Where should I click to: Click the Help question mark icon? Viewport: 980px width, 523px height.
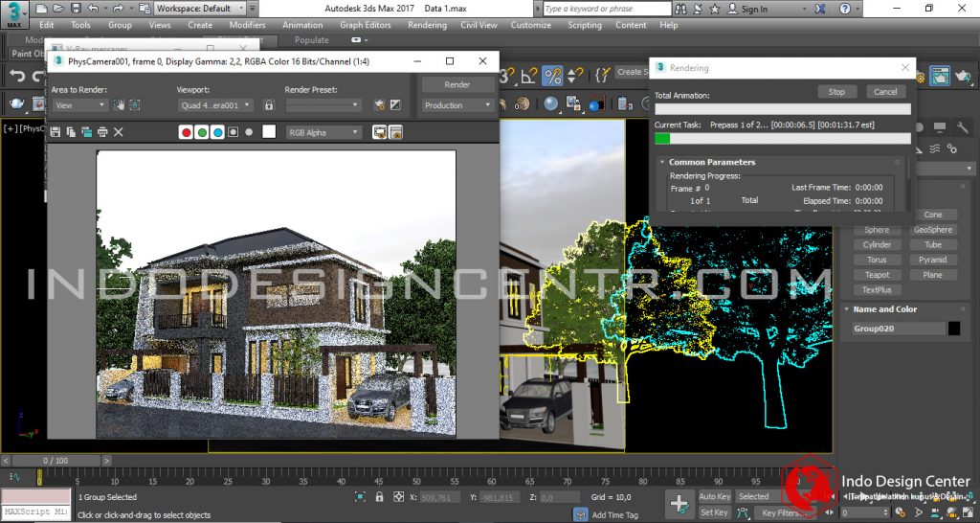pos(845,9)
